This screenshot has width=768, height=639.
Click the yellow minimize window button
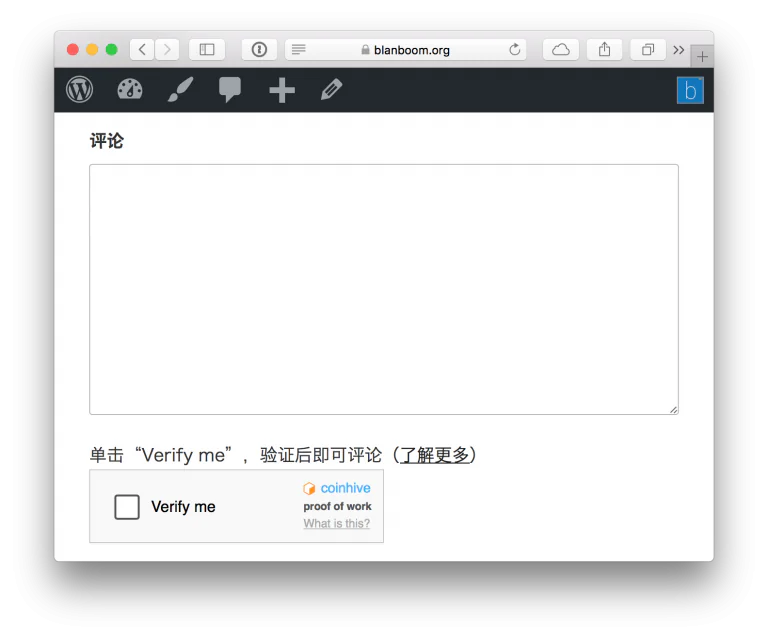92,49
